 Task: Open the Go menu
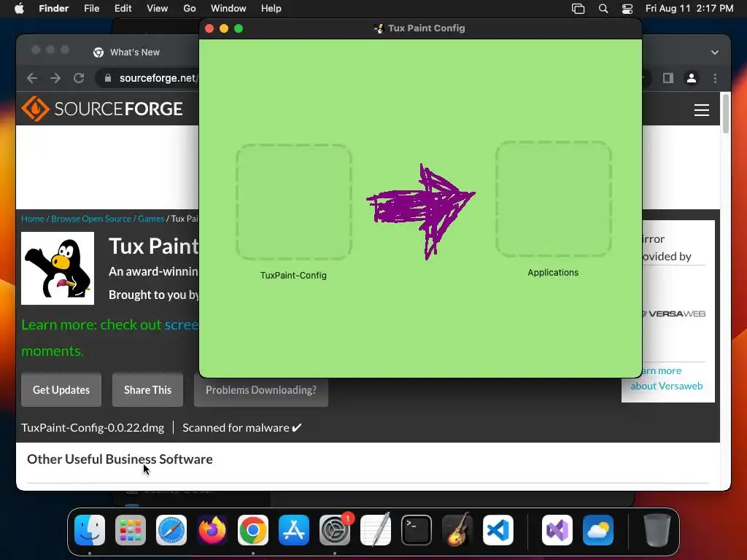(190, 9)
